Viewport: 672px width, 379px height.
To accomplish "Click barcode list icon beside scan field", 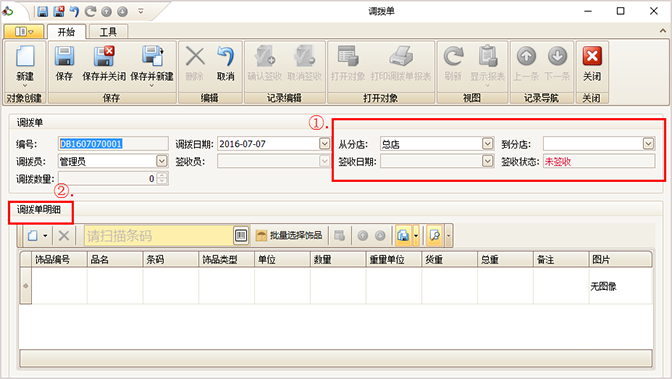I will point(241,235).
